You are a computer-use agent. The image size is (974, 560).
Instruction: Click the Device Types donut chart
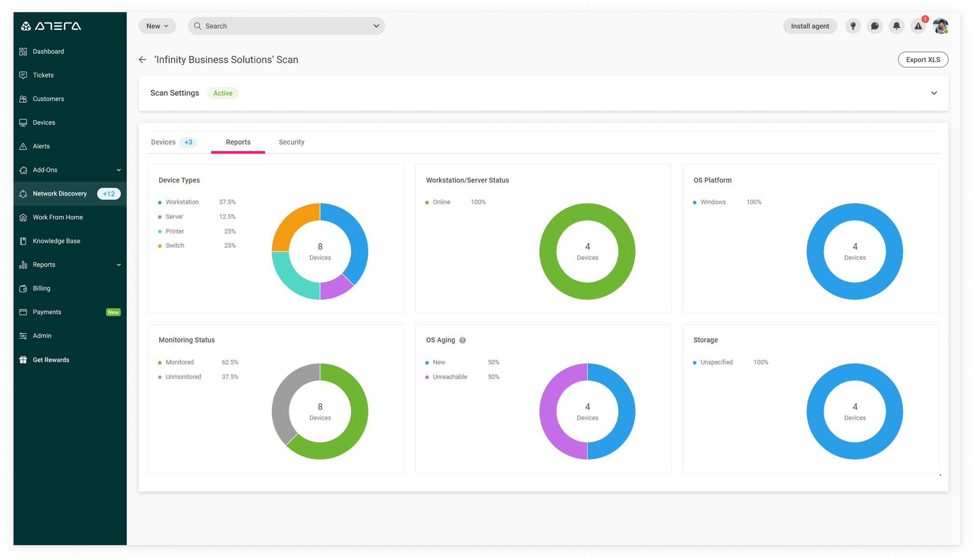coord(320,251)
